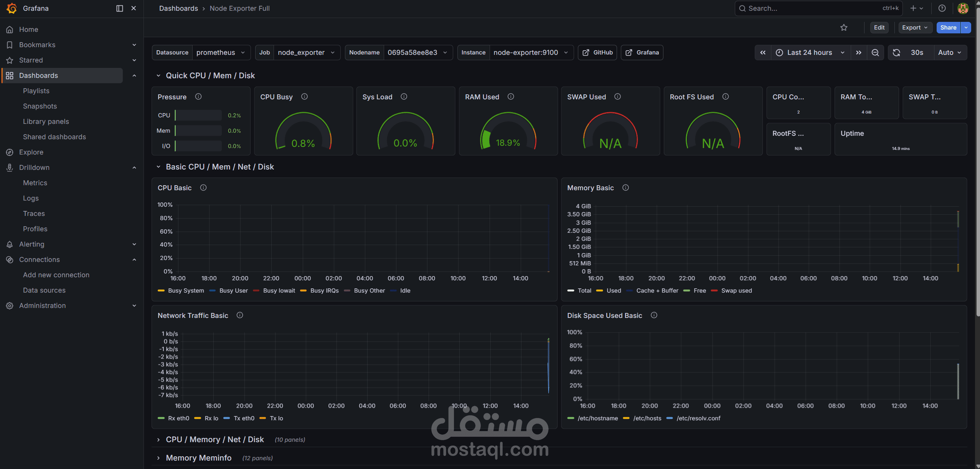Star this dashboard with the star icon
Viewport: 980px width, 469px height.
click(x=844, y=27)
